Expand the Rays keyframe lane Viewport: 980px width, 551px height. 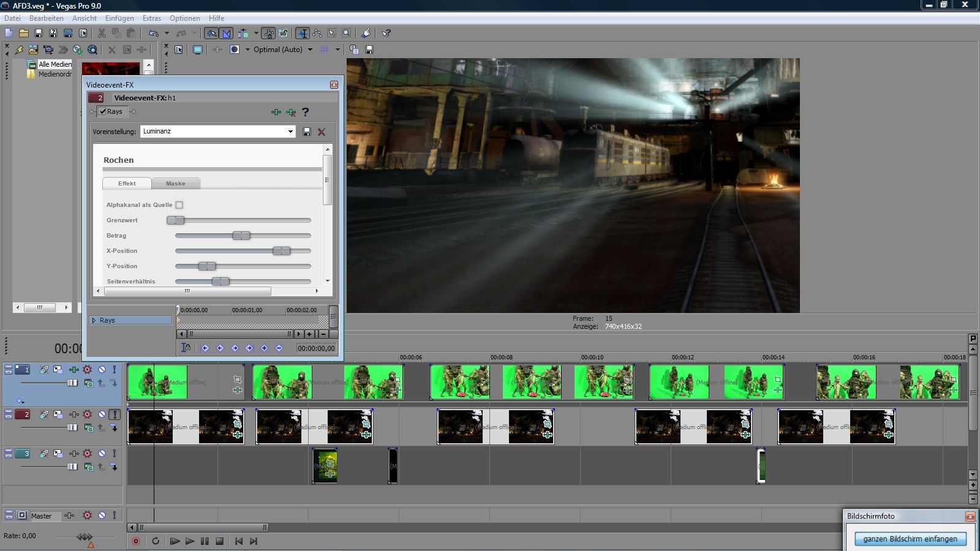[x=94, y=320]
